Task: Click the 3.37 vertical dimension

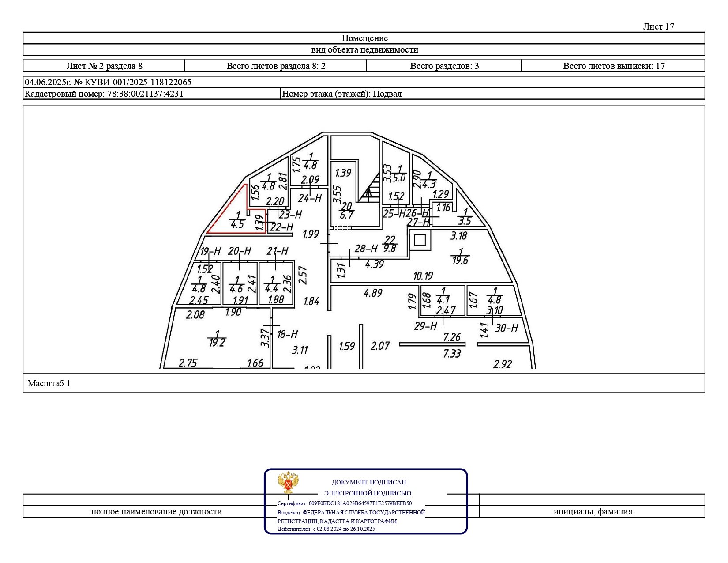Action: pyautogui.click(x=265, y=337)
